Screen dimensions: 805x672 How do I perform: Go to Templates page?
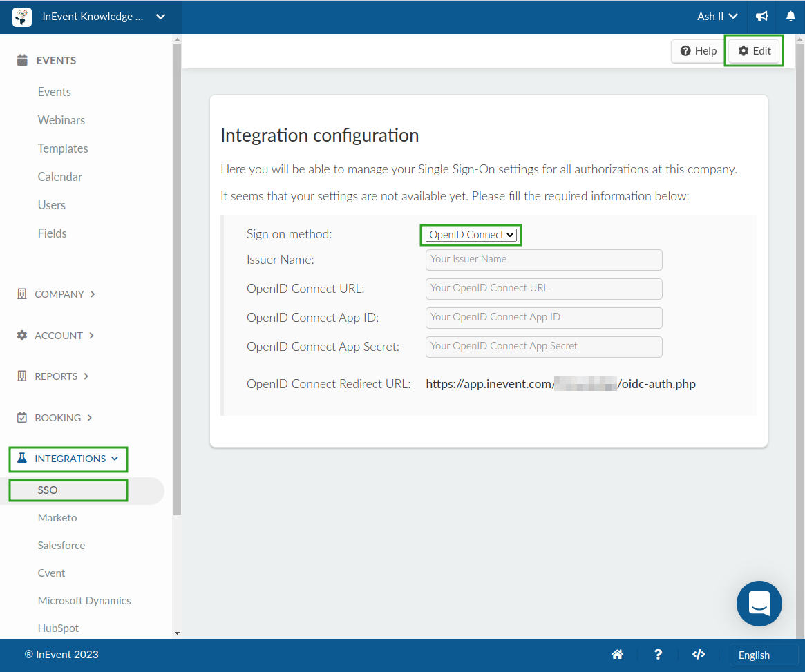pyautogui.click(x=63, y=148)
